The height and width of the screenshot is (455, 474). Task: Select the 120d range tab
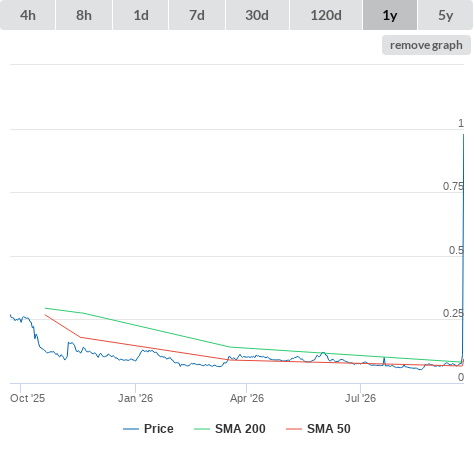tap(326, 15)
